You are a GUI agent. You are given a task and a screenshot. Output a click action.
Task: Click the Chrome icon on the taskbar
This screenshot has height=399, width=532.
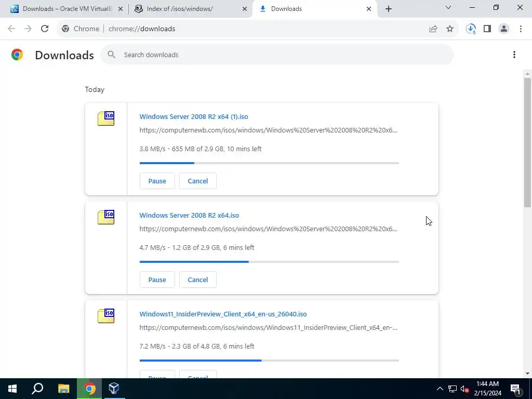pos(89,389)
